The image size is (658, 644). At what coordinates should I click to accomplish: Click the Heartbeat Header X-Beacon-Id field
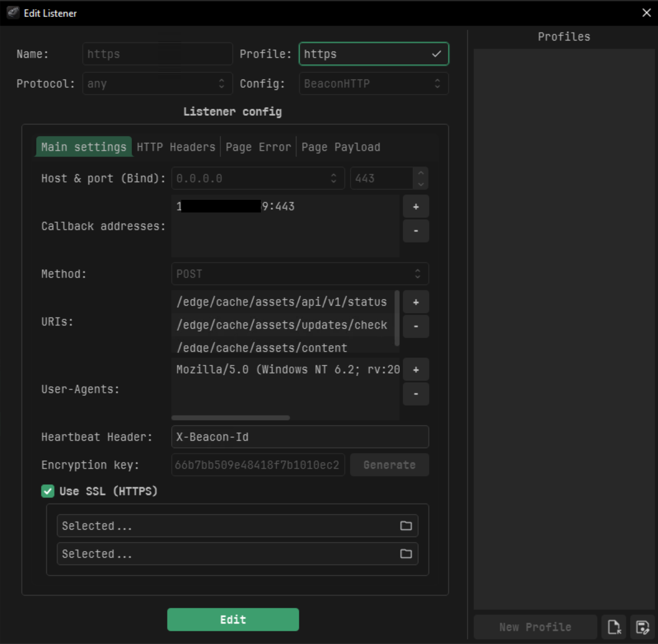300,437
